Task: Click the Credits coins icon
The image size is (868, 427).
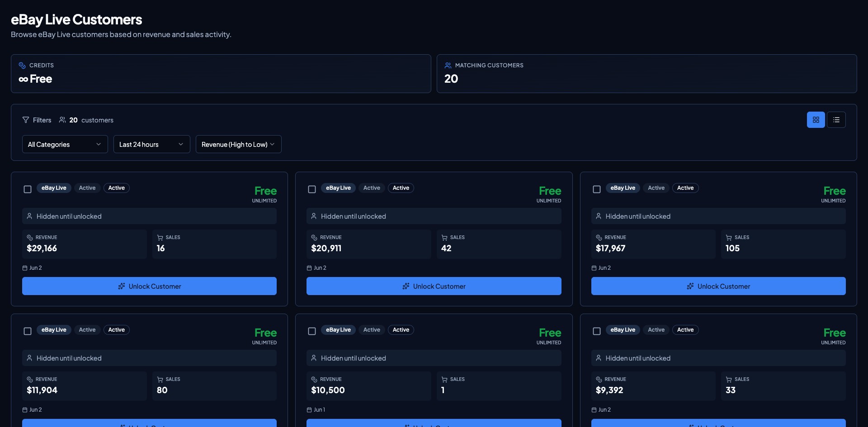Action: 22,66
